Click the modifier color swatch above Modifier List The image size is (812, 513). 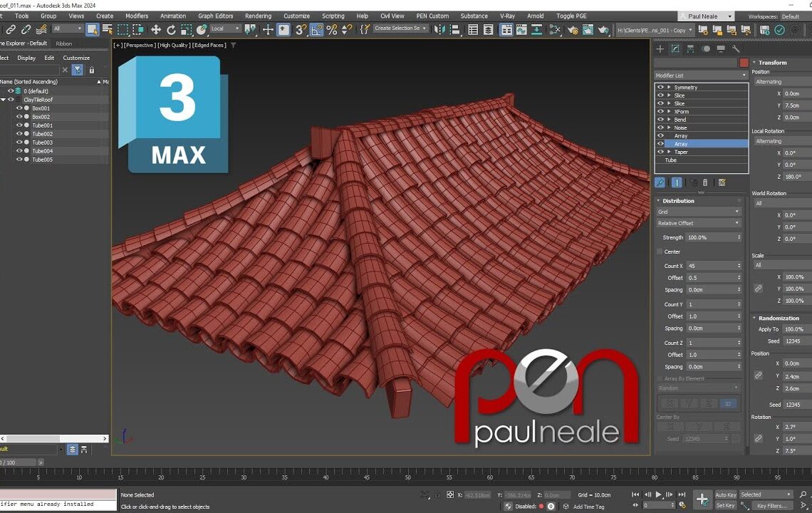pyautogui.click(x=744, y=63)
